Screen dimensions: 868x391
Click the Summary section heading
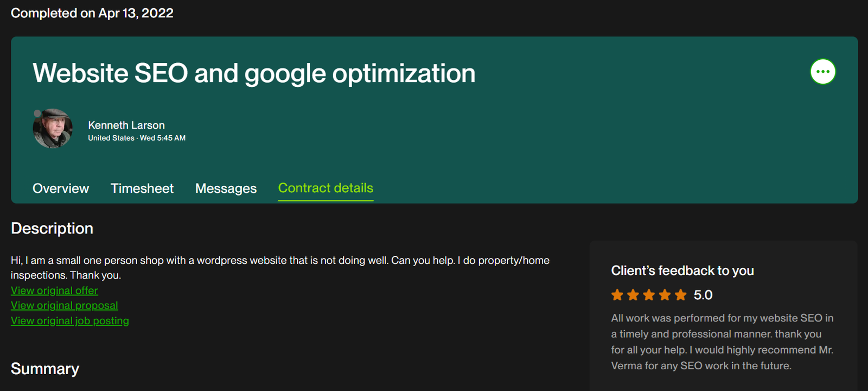coord(45,369)
